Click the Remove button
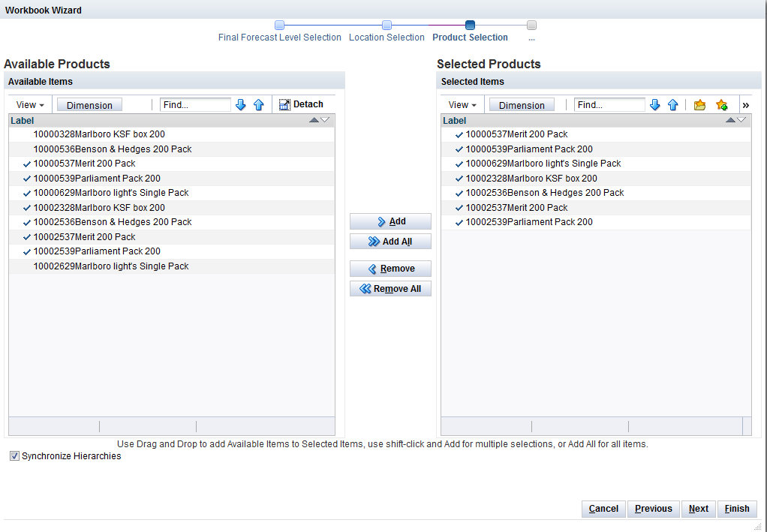Screen dimensions: 767x532 390,269
